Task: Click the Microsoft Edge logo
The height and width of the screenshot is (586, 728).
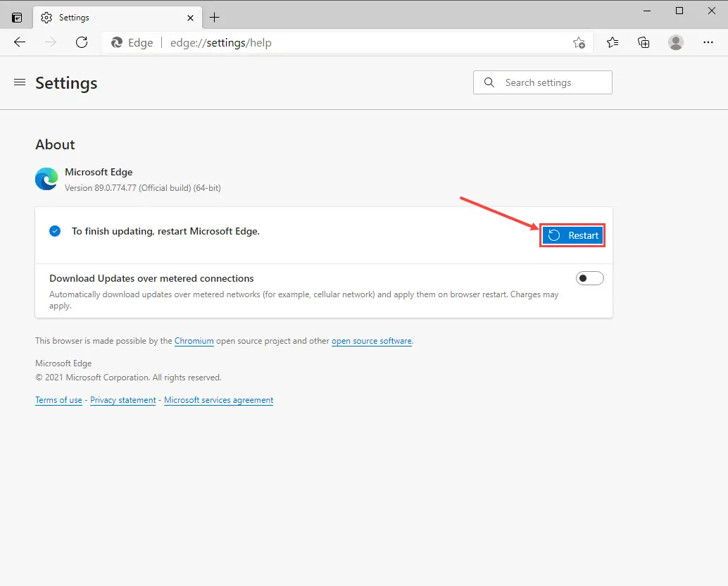Action: pos(46,179)
